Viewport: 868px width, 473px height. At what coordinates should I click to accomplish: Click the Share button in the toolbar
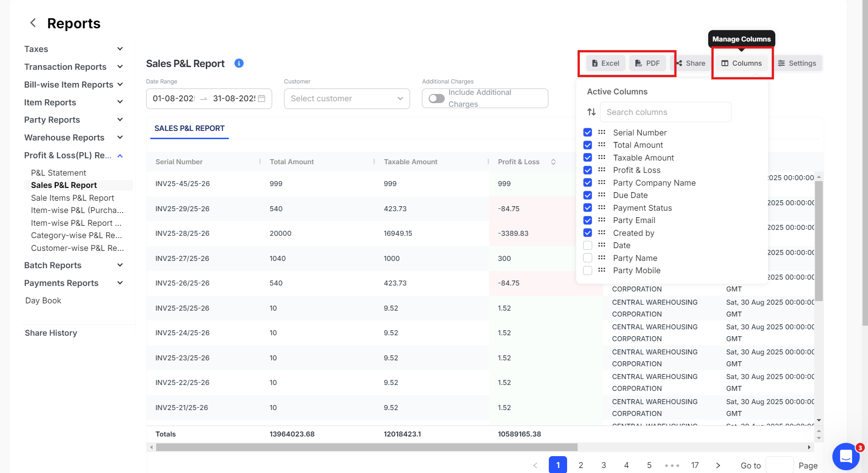[x=691, y=63]
